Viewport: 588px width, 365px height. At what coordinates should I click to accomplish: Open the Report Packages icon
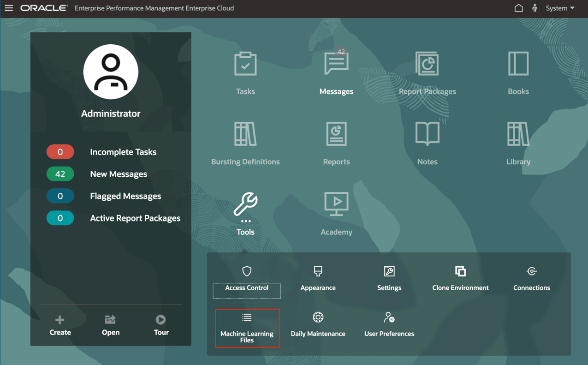427,63
